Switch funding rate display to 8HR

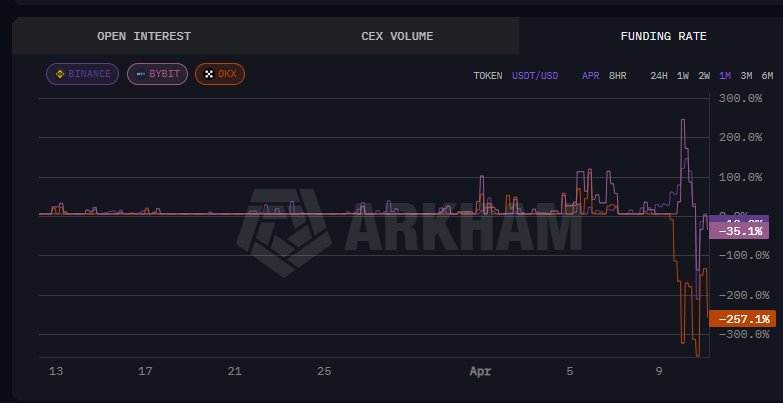click(617, 76)
